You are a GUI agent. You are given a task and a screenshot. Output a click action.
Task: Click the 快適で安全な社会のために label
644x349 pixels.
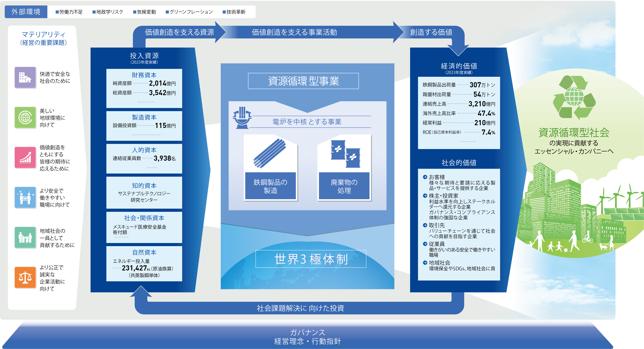click(x=55, y=77)
